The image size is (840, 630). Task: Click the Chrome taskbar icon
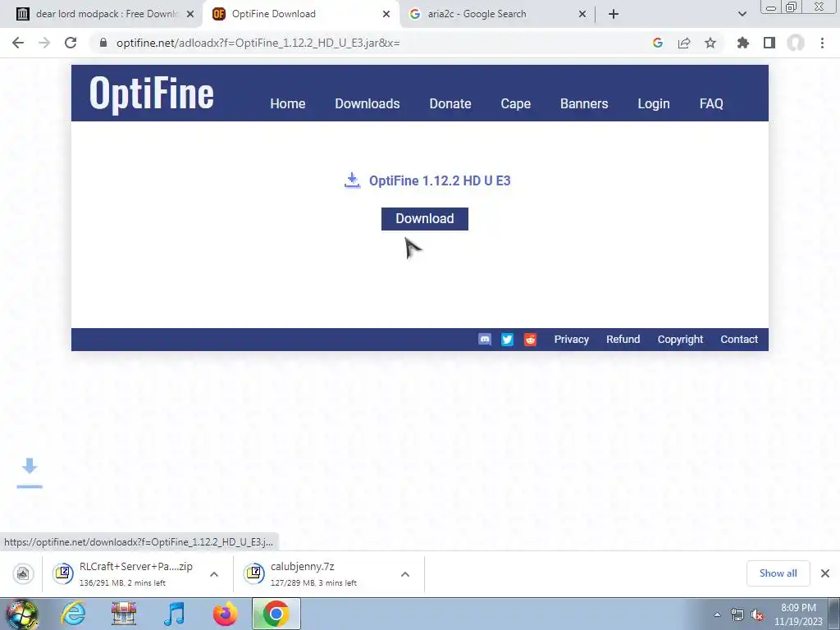click(x=276, y=614)
